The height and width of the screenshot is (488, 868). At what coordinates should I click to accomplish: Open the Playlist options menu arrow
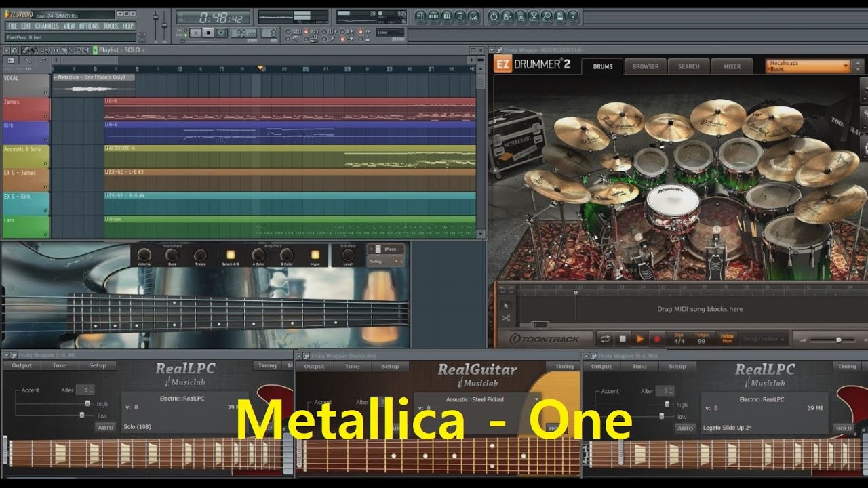5,49
